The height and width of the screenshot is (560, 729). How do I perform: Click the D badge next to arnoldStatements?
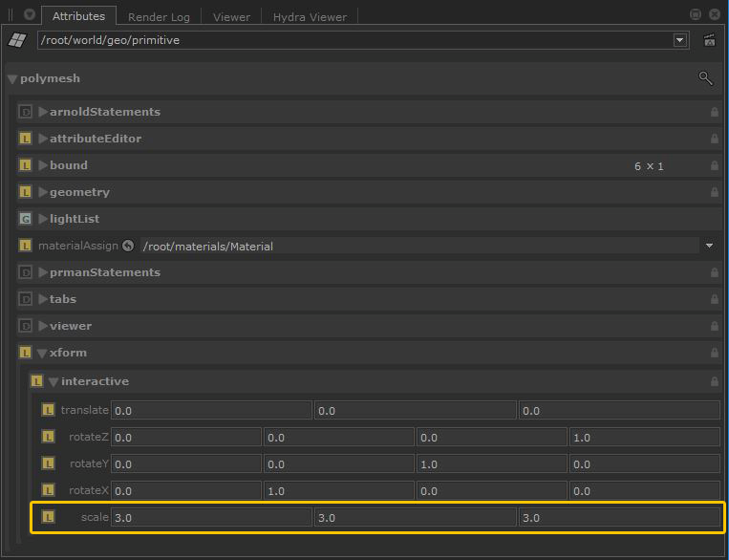(x=26, y=112)
